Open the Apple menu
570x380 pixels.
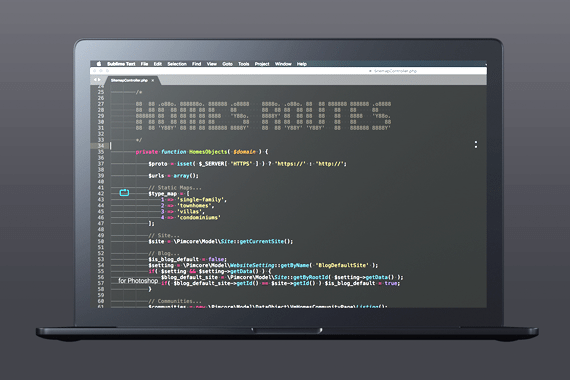click(x=99, y=64)
